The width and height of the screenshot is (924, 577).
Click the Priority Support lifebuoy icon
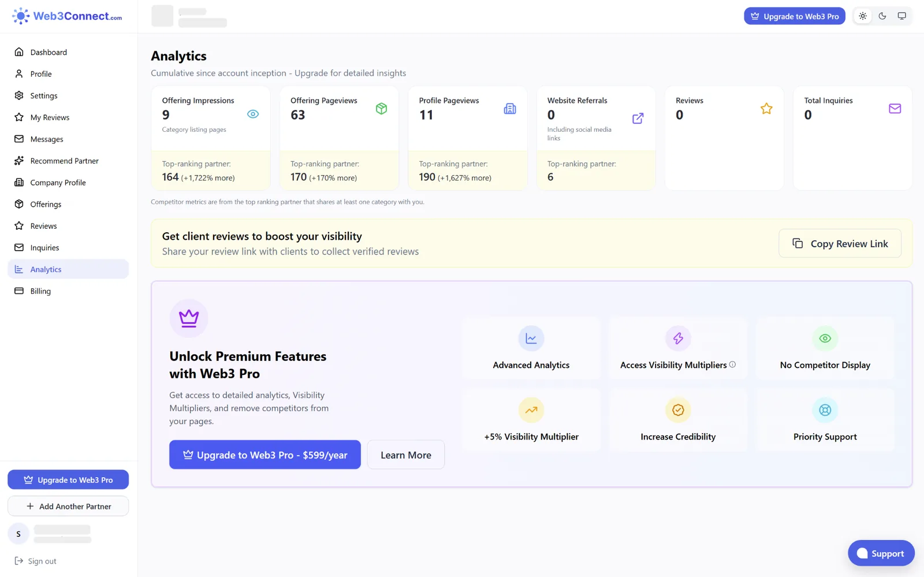coord(825,410)
